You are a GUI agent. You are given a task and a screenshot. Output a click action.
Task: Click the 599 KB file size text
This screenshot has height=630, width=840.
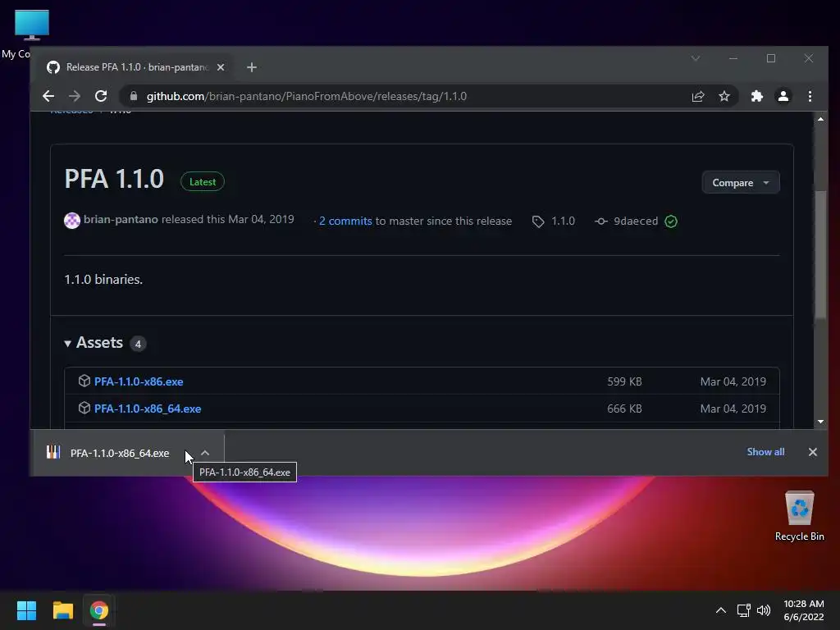[x=624, y=381]
